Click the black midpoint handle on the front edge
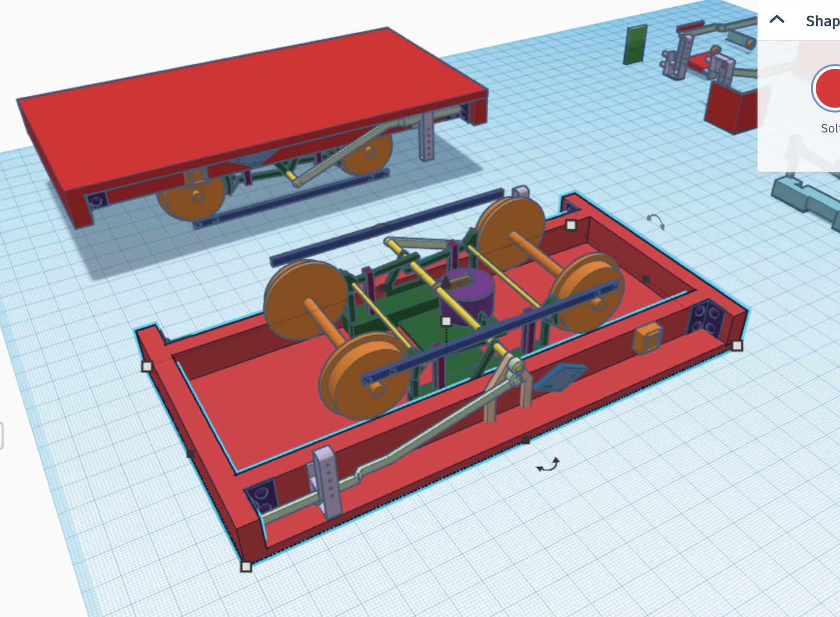 pos(526,440)
